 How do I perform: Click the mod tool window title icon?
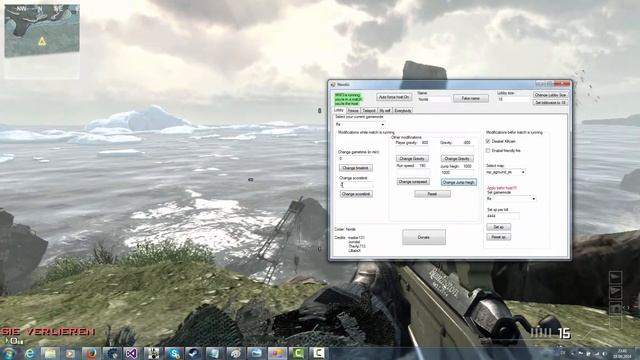pyautogui.click(x=333, y=84)
